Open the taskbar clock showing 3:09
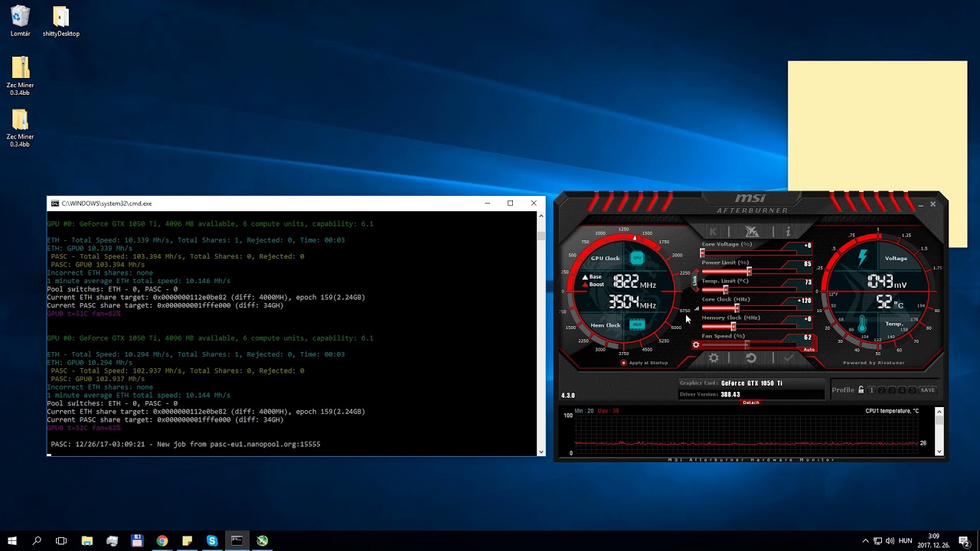This screenshot has height=551, width=980. point(933,540)
